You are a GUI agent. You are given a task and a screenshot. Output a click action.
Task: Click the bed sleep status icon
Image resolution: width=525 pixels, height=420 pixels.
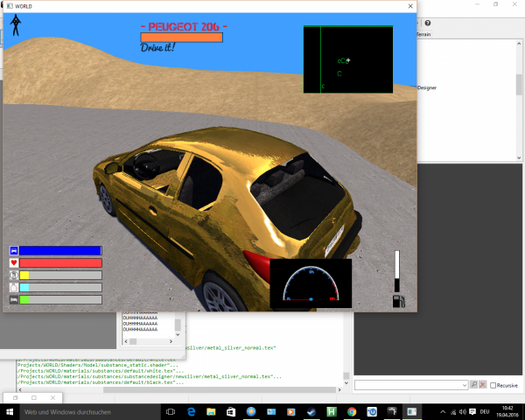[14, 299]
